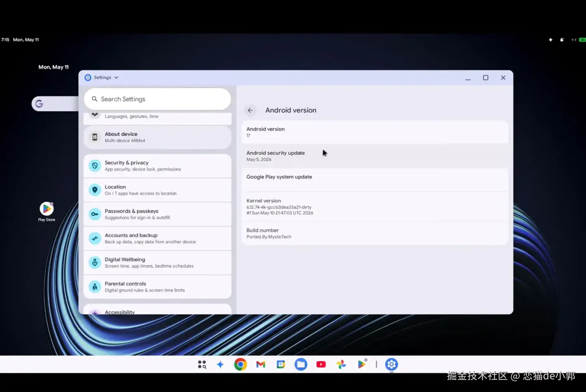
Task: Click the sparkle icon in status bar
Action: (551, 40)
